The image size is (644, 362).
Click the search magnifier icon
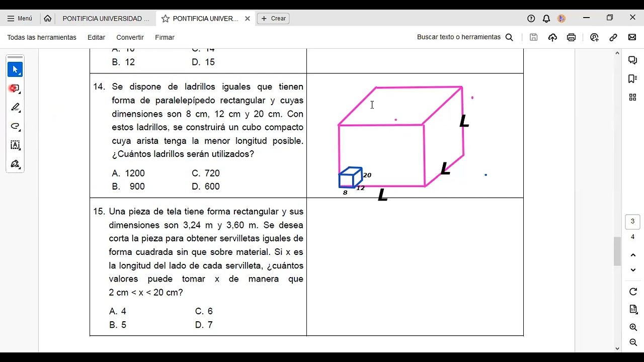[509, 37]
